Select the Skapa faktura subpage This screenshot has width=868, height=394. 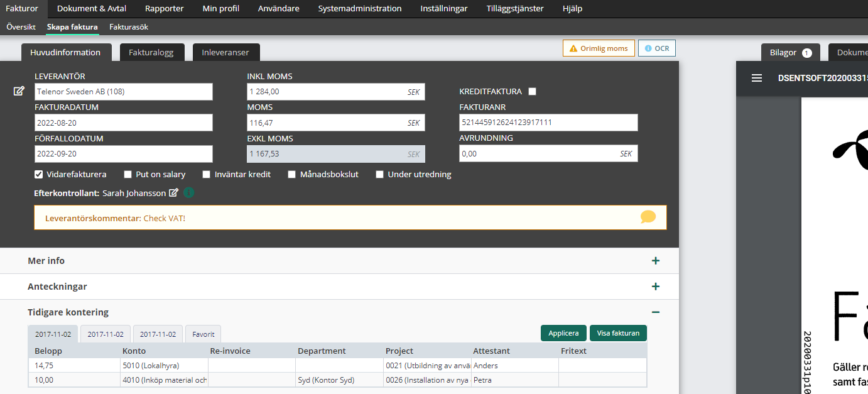[72, 27]
